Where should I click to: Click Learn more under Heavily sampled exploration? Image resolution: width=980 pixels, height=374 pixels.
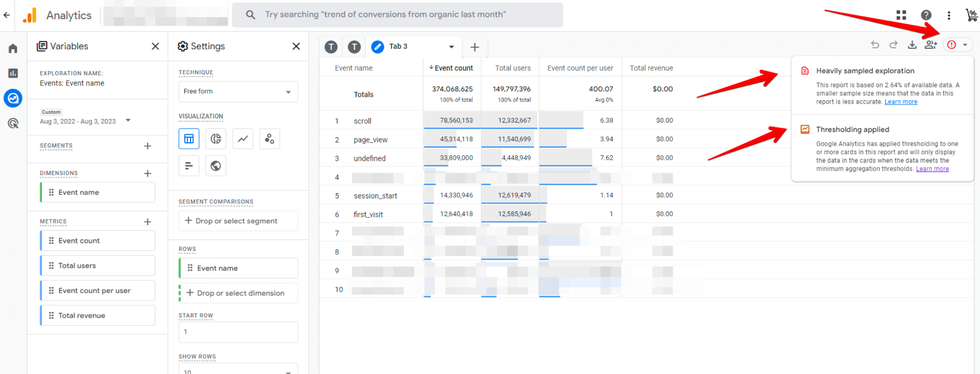pyautogui.click(x=901, y=102)
